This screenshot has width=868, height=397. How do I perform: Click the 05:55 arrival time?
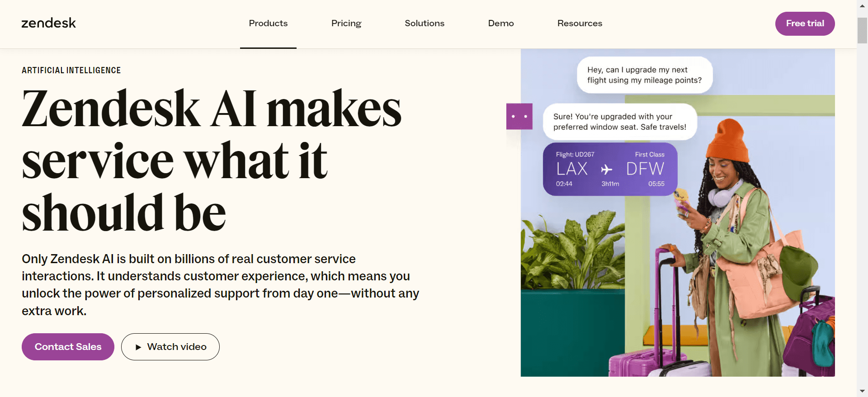point(656,184)
